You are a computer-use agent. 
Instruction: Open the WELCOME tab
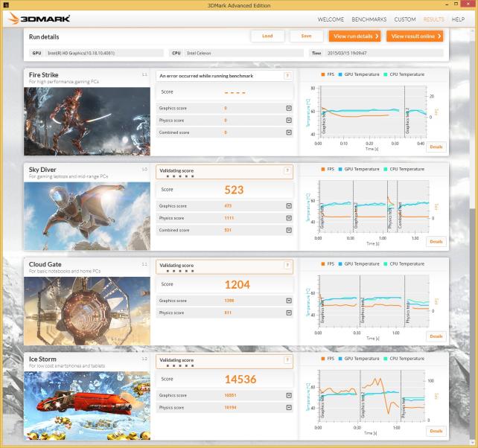click(x=331, y=19)
